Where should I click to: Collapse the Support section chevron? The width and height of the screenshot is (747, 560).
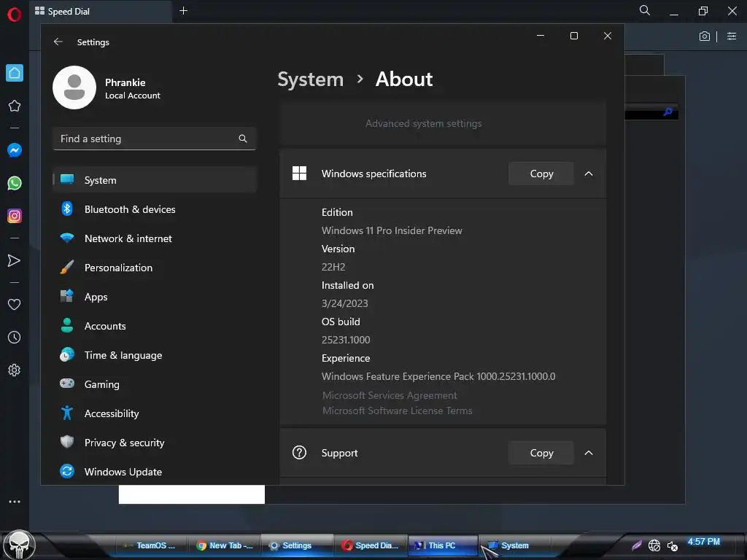[x=589, y=453]
